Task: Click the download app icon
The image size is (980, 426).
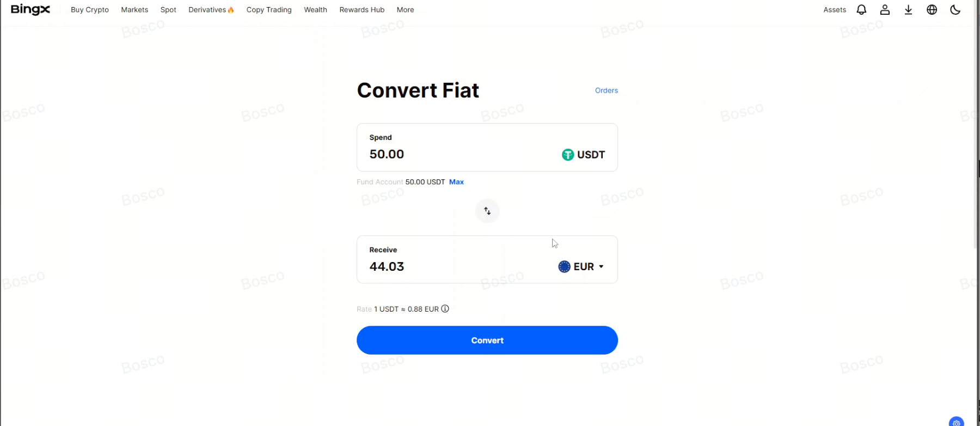Action: pos(908,10)
